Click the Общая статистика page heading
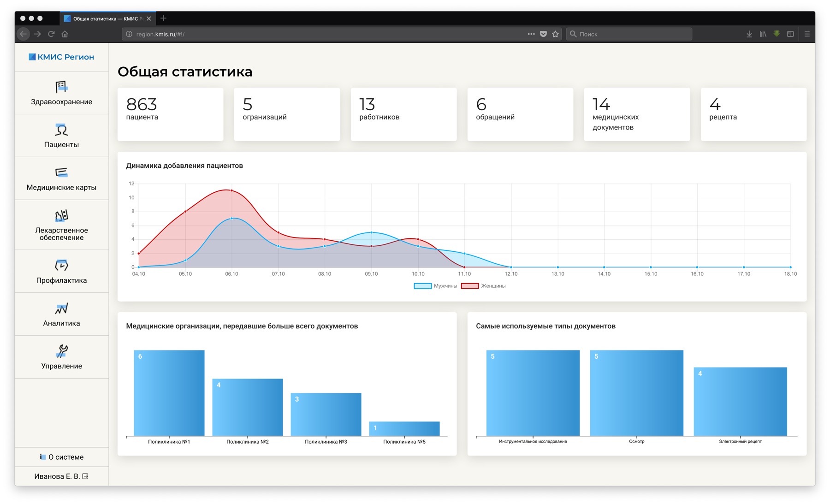Viewport: 830px width, 504px height. 185,72
